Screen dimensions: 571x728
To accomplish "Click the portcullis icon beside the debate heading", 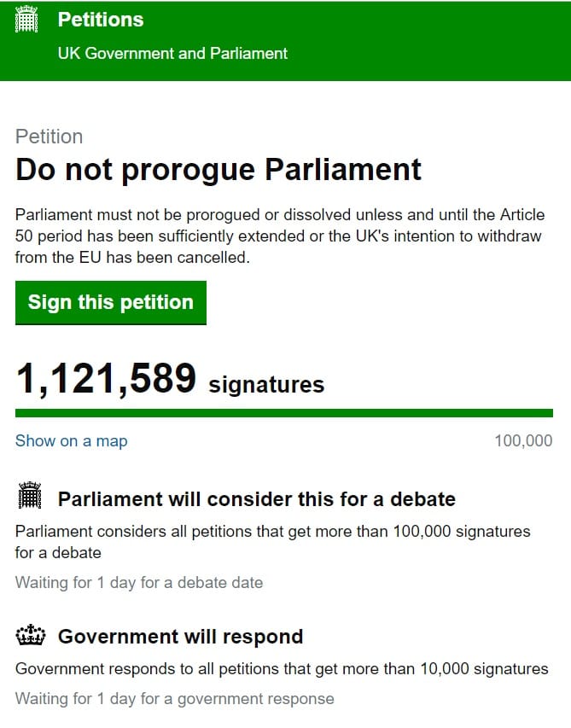I will pyautogui.click(x=30, y=495).
